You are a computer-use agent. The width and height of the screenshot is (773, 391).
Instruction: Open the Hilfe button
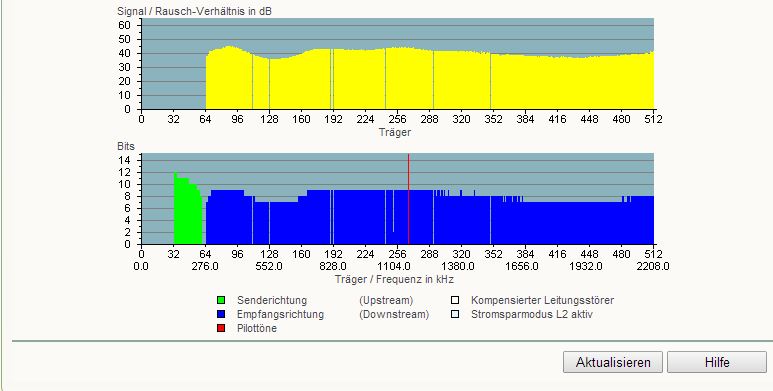tap(717, 362)
